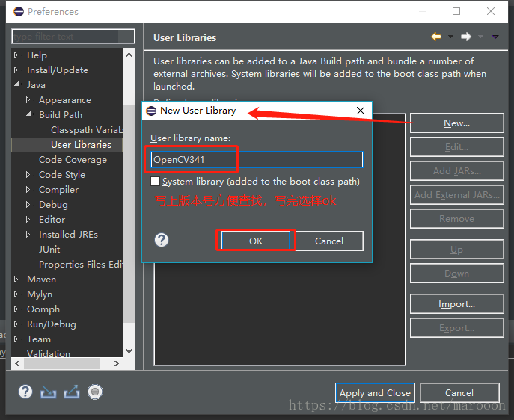514x420 pixels.
Task: Select Classpath Variables in the tree
Action: [x=87, y=129]
